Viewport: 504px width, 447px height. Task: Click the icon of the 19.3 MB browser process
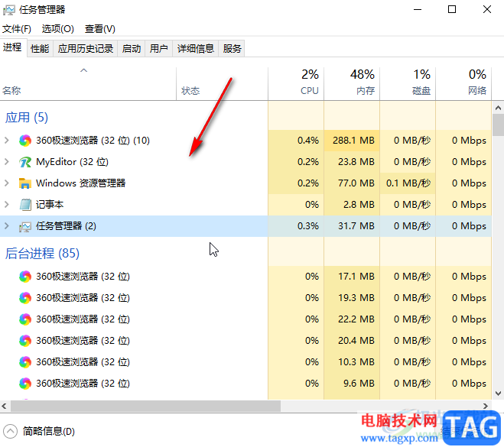(x=25, y=298)
